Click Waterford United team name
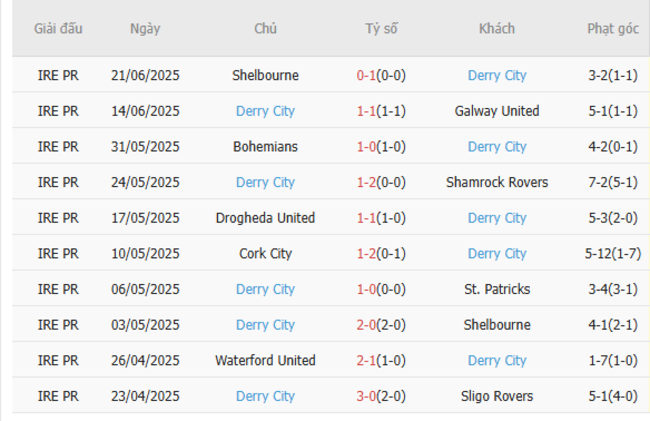This screenshot has width=650, height=421. point(265,360)
